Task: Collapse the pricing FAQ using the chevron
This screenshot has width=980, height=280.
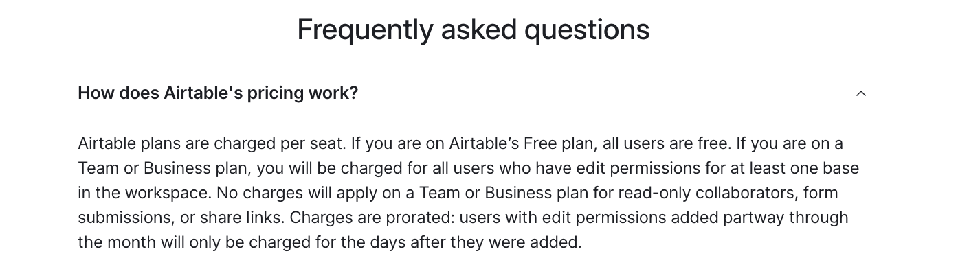Action: [x=860, y=93]
